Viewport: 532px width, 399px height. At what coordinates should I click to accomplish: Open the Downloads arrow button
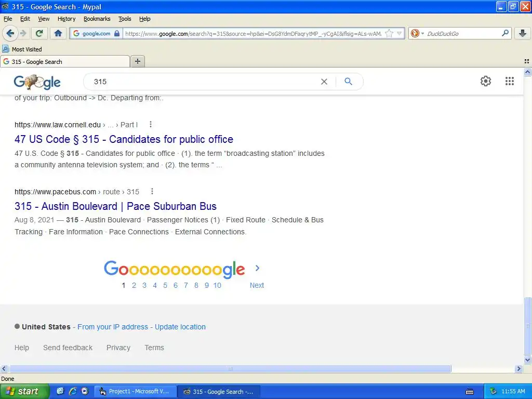tap(523, 33)
